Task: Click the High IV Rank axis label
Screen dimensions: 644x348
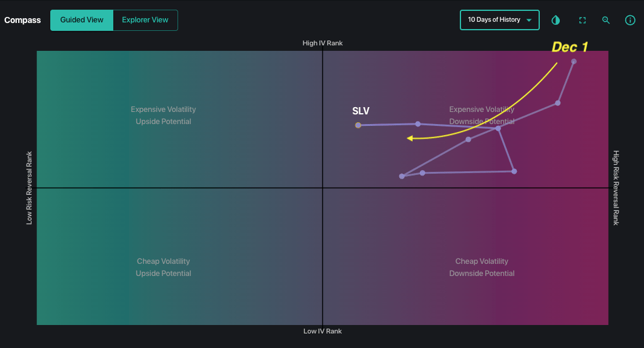Action: coord(322,43)
